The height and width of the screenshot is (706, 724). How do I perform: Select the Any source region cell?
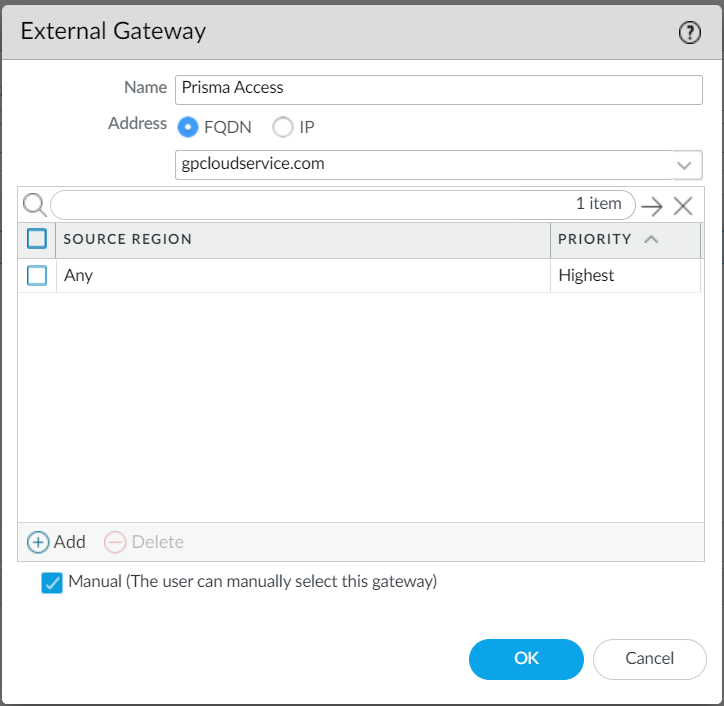300,275
